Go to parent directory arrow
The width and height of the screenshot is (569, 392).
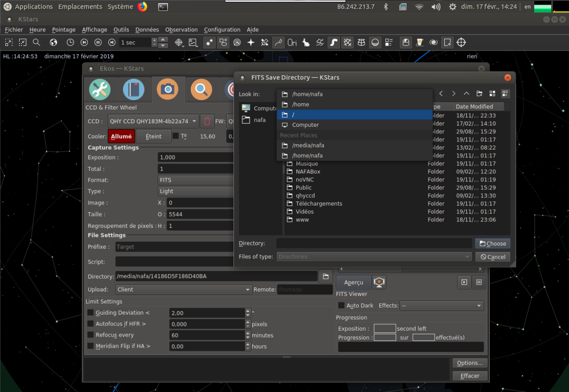coord(467,94)
